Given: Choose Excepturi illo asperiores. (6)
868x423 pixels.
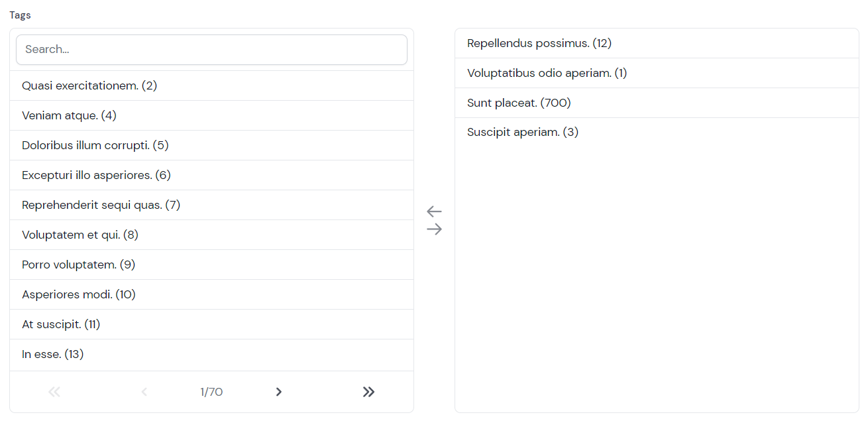Looking at the screenshot, I should click(96, 175).
